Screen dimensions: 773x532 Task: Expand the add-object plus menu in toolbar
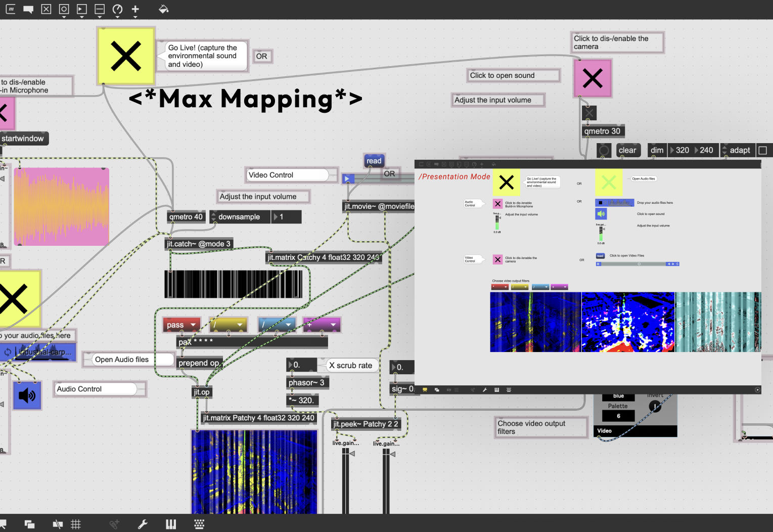[135, 9]
